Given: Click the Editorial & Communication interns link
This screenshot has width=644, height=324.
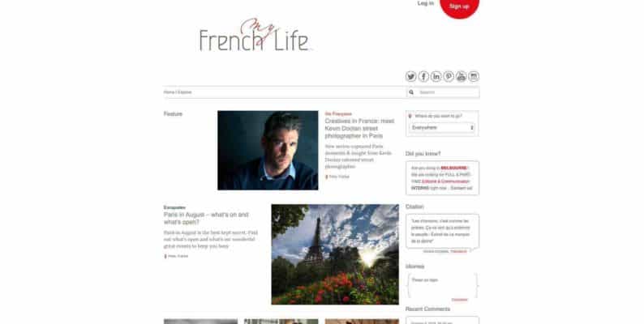Looking at the screenshot, I should point(446,181).
